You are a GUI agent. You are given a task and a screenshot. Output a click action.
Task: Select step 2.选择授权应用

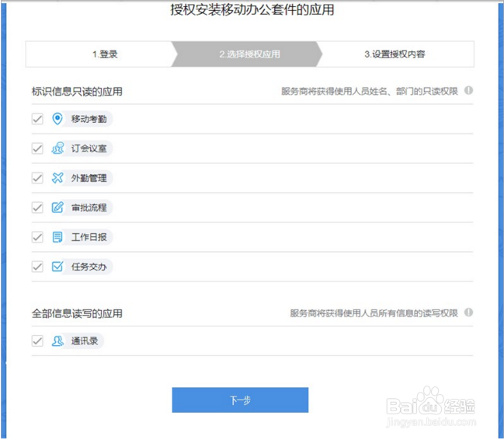coord(247,54)
